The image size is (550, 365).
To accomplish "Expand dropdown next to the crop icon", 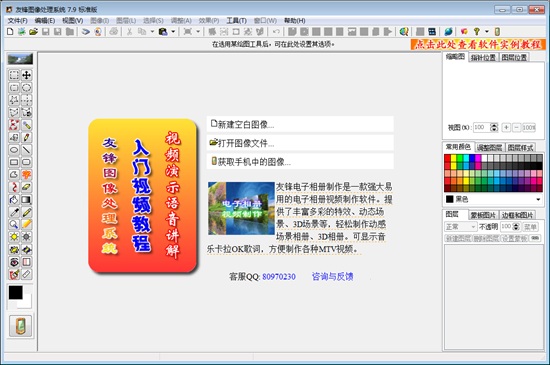I will [x=198, y=32].
